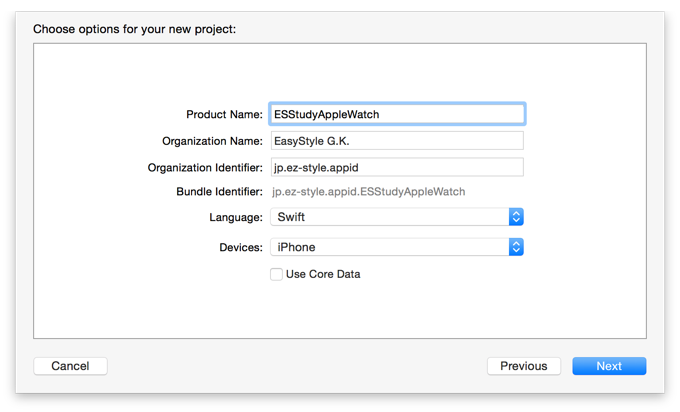Viewport: 680px width, 412px height.
Task: Click the "Organization Name:" label
Action: click(x=212, y=141)
